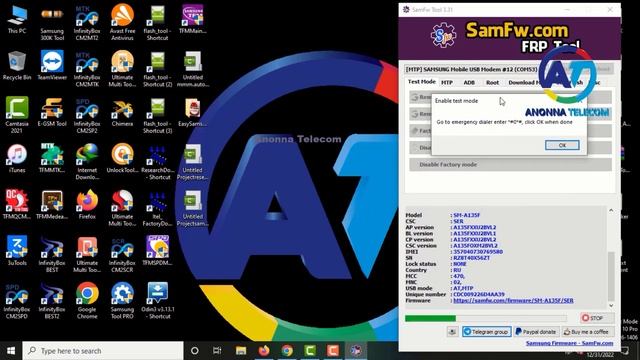Open Task View in taskbar
Image resolution: width=640 pixels, height=360 pixels.
[217, 351]
